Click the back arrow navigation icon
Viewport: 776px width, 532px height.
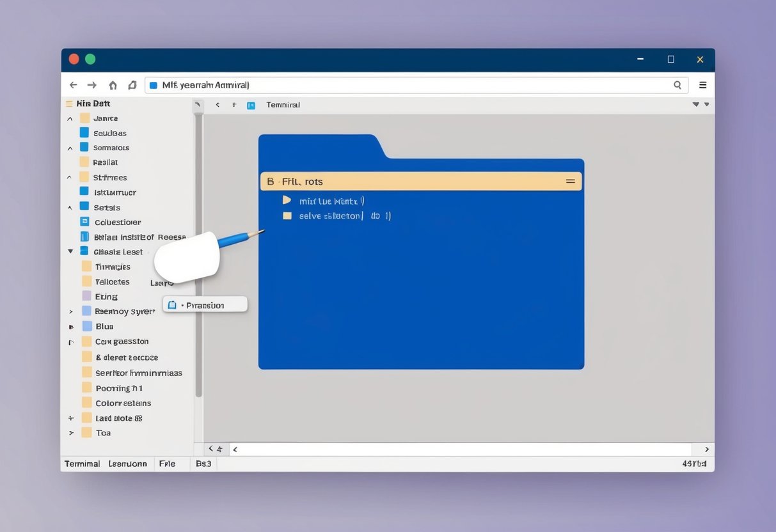[x=73, y=85]
